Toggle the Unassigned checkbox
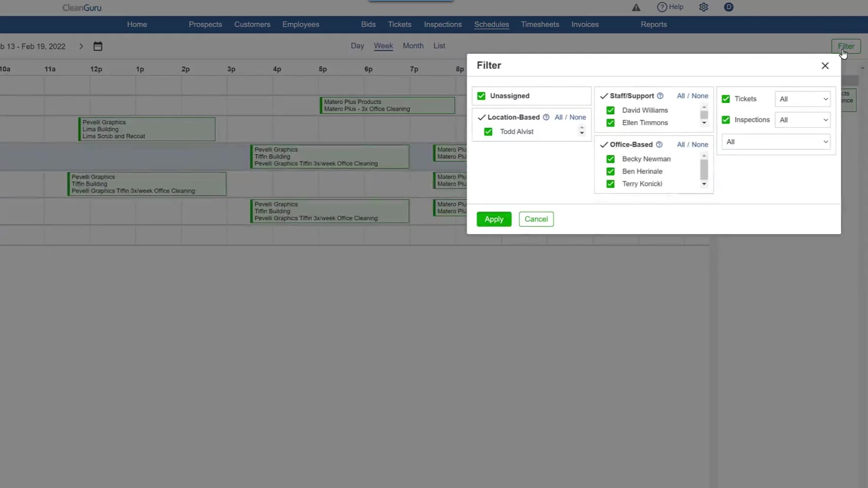The height and width of the screenshot is (488, 868). coord(481,96)
